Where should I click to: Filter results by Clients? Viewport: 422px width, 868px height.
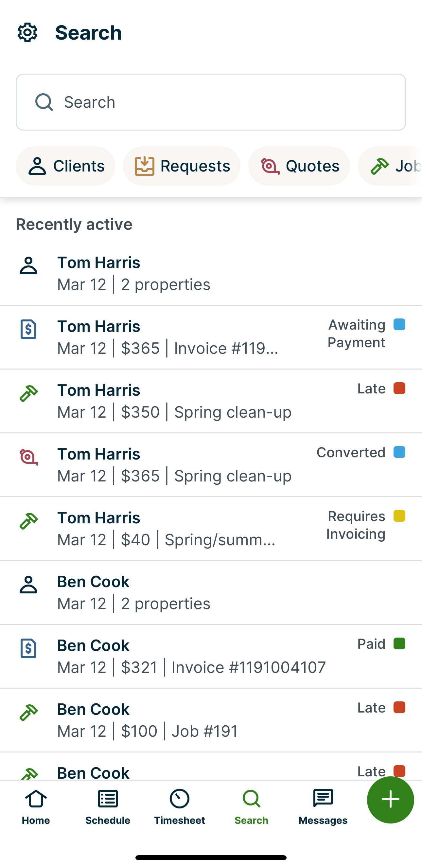click(x=66, y=166)
